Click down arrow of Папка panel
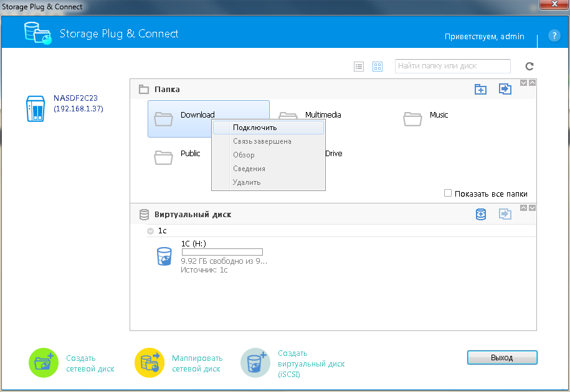 pyautogui.click(x=523, y=83)
